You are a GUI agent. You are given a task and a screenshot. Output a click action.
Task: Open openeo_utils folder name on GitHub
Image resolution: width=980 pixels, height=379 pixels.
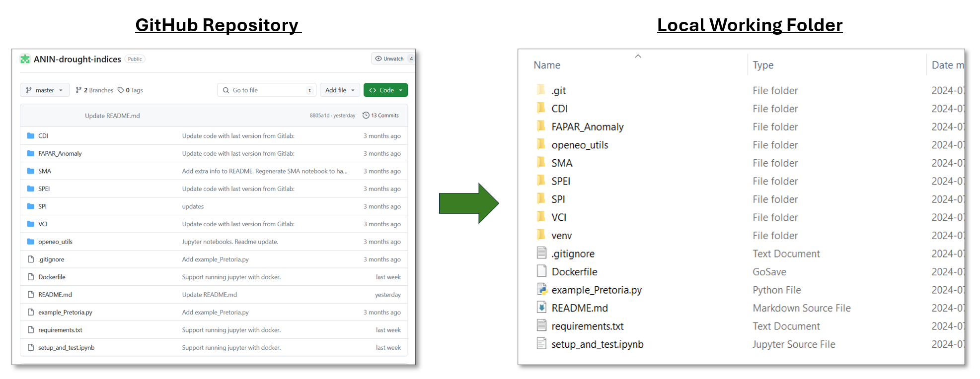[x=55, y=242]
